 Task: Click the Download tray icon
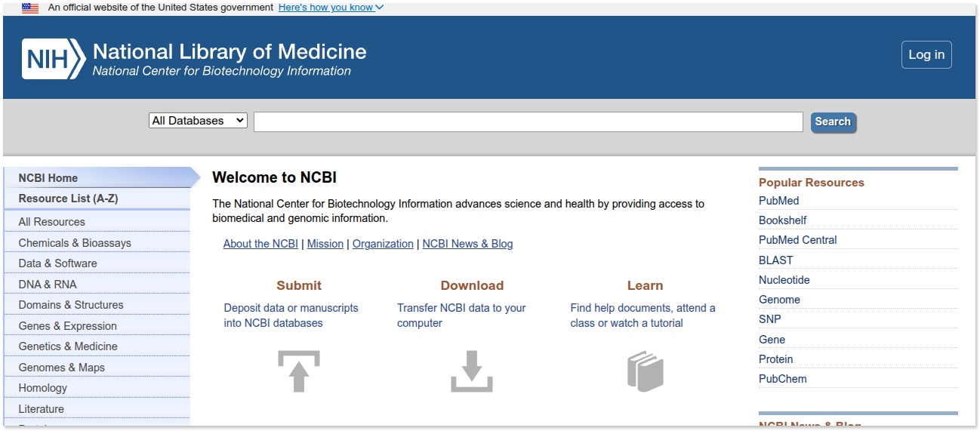(472, 371)
